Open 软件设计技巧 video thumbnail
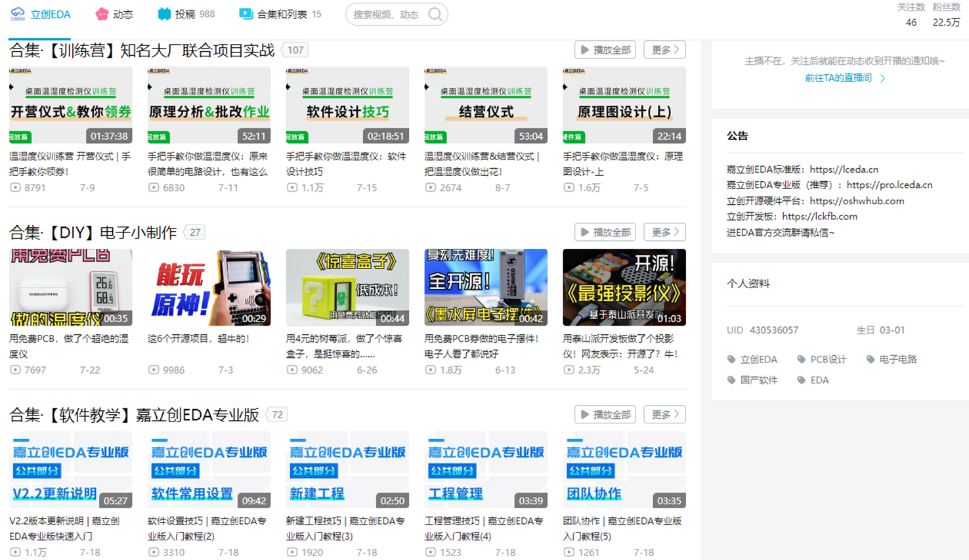Screen dimensions: 969x560 tap(347, 105)
